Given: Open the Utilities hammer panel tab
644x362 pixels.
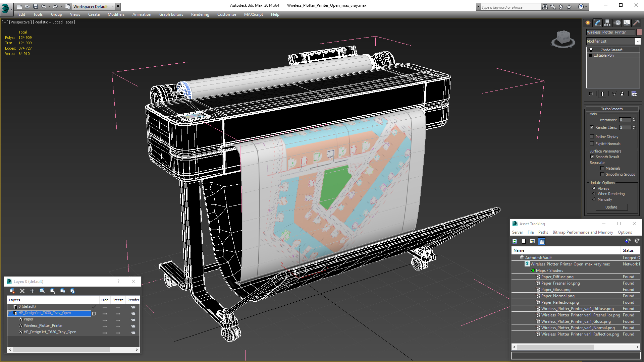Looking at the screenshot, I should pos(636,23).
